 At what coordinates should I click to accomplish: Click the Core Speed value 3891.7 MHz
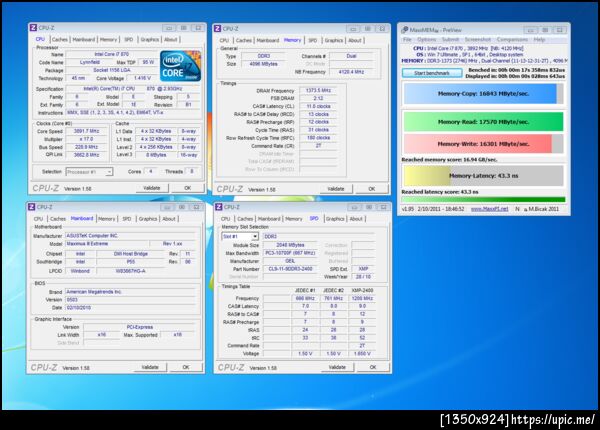[86, 131]
